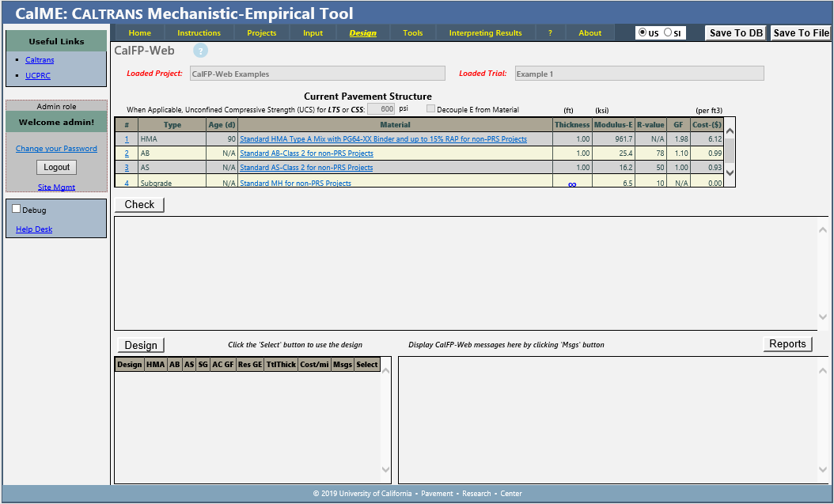Select the US units radio button
834x504 pixels.
[643, 32]
